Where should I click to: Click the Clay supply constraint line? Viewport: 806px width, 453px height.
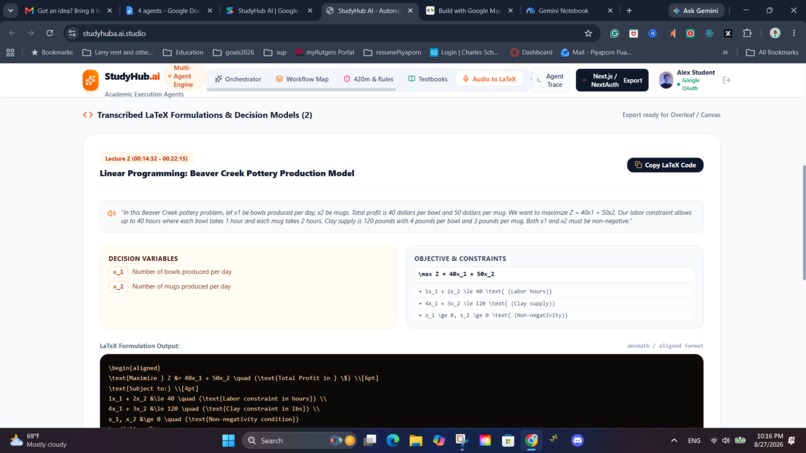554,303
